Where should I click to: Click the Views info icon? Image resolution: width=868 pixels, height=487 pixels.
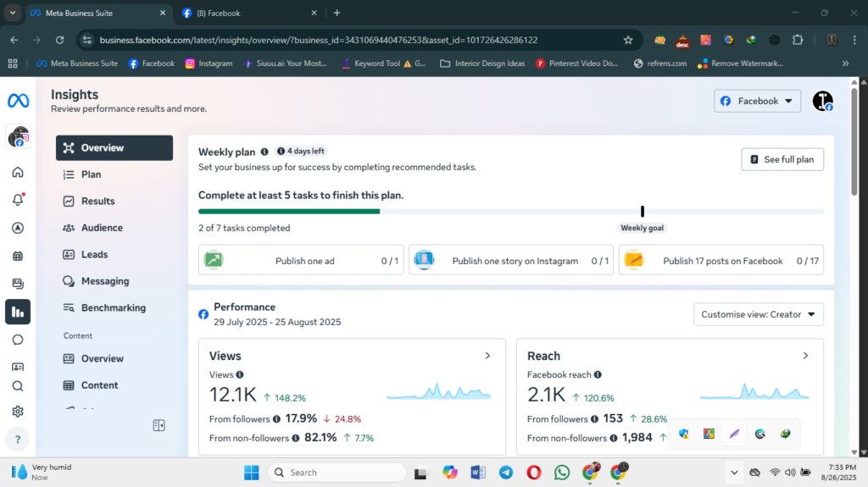point(240,374)
